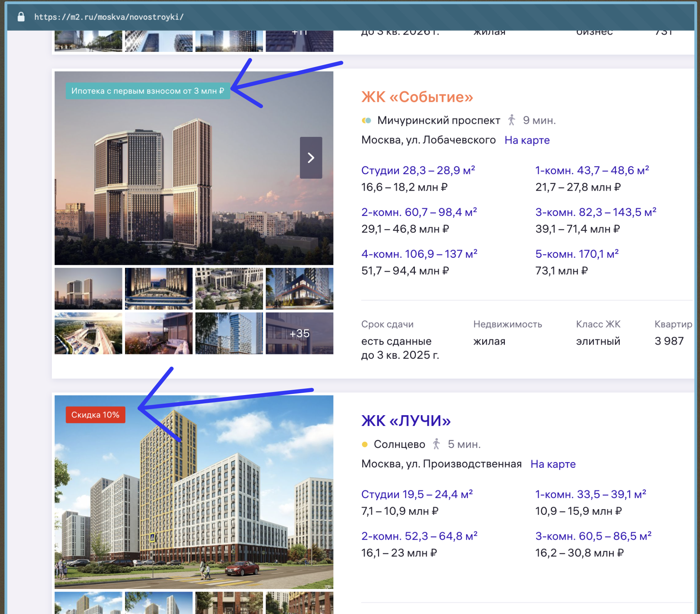Open the +11 more photos thumbnail
700x614 pixels.
click(299, 41)
